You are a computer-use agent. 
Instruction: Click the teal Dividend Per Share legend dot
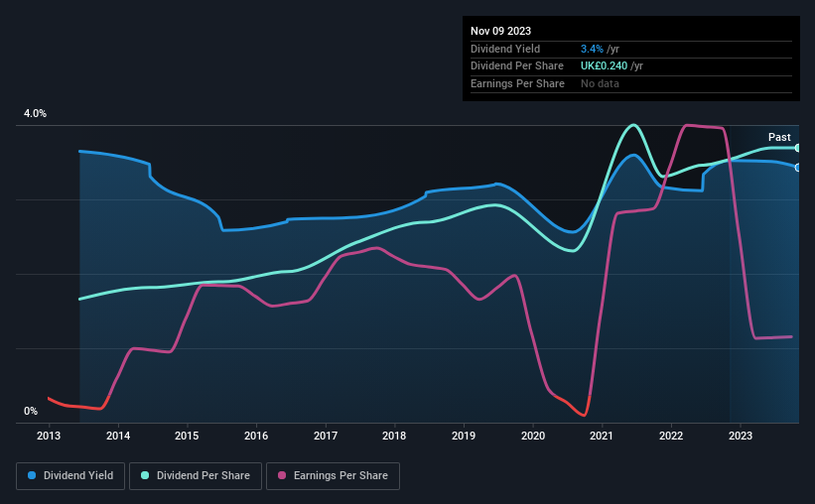(x=145, y=475)
